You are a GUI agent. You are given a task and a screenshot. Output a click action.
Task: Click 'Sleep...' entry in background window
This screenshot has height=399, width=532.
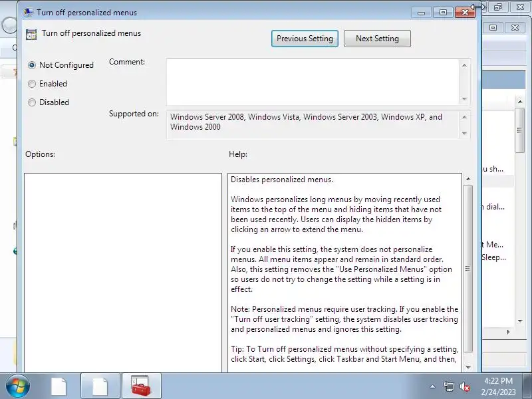point(493,257)
